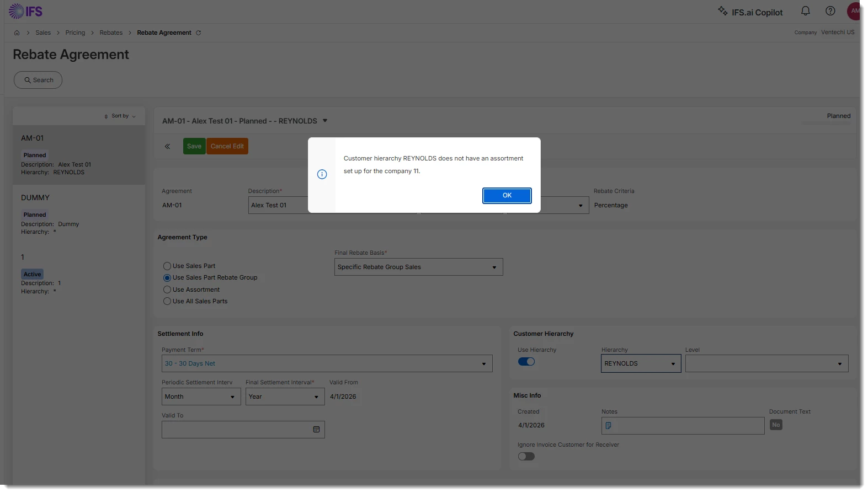Click the Sort by control
This screenshot has width=868, height=493.
click(x=120, y=116)
